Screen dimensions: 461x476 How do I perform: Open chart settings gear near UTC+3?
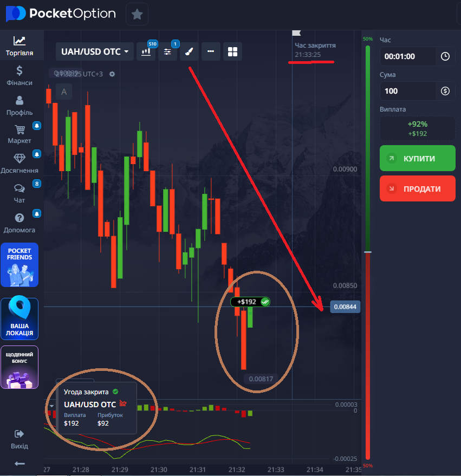click(x=112, y=74)
